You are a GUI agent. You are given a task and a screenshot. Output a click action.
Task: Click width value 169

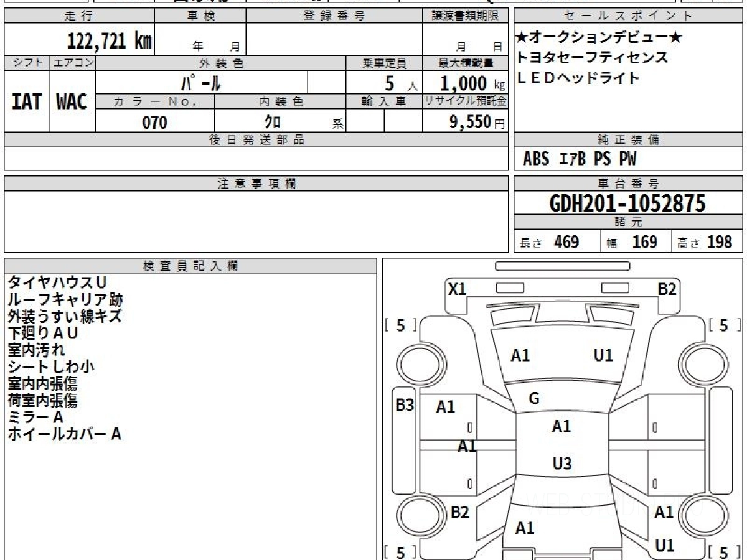click(x=644, y=242)
